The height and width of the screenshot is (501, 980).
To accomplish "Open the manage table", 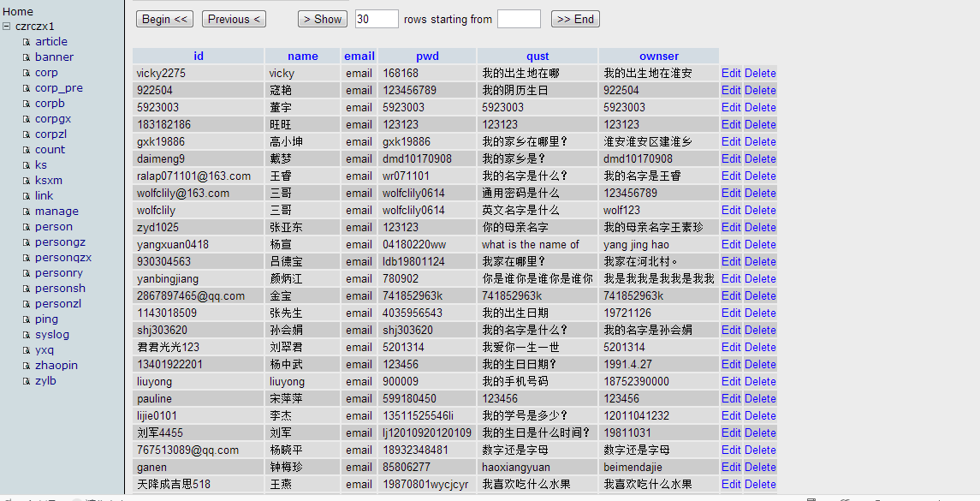I will 56,212.
